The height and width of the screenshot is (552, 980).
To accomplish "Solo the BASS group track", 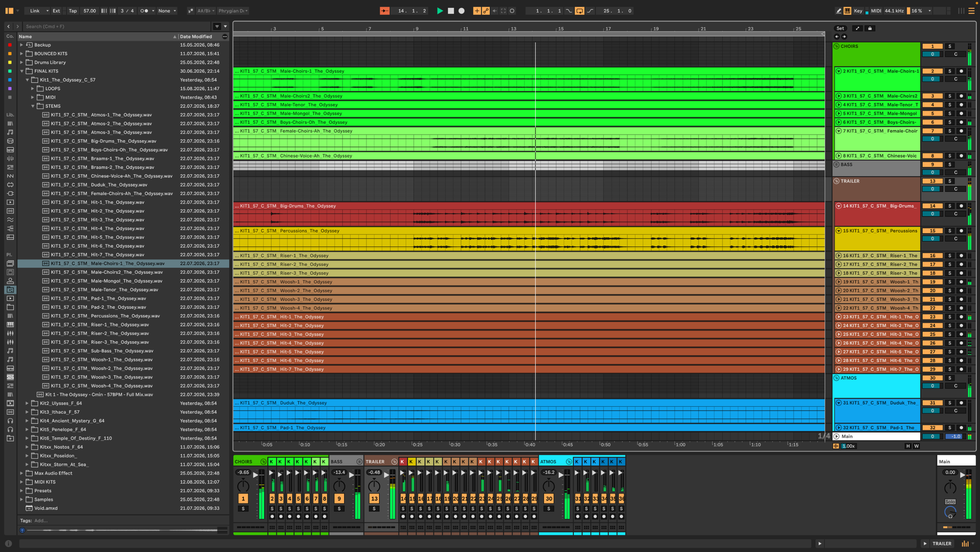I will [x=950, y=165].
